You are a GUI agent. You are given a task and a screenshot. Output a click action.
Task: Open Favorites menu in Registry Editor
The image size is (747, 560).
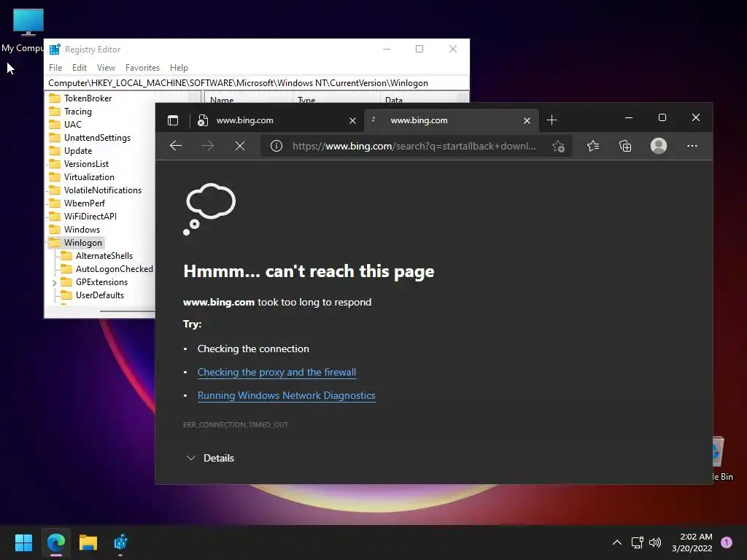pyautogui.click(x=142, y=68)
